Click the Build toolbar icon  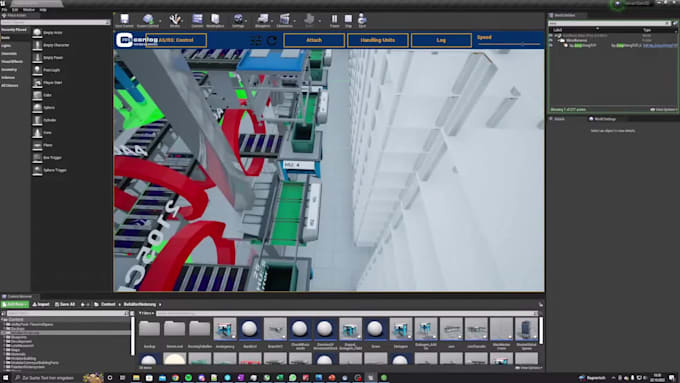[309, 20]
